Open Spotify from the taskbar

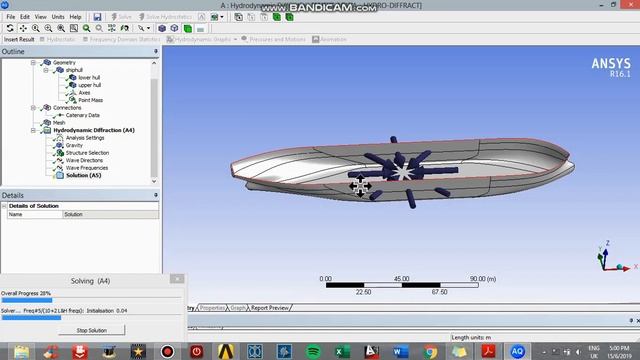(313, 351)
